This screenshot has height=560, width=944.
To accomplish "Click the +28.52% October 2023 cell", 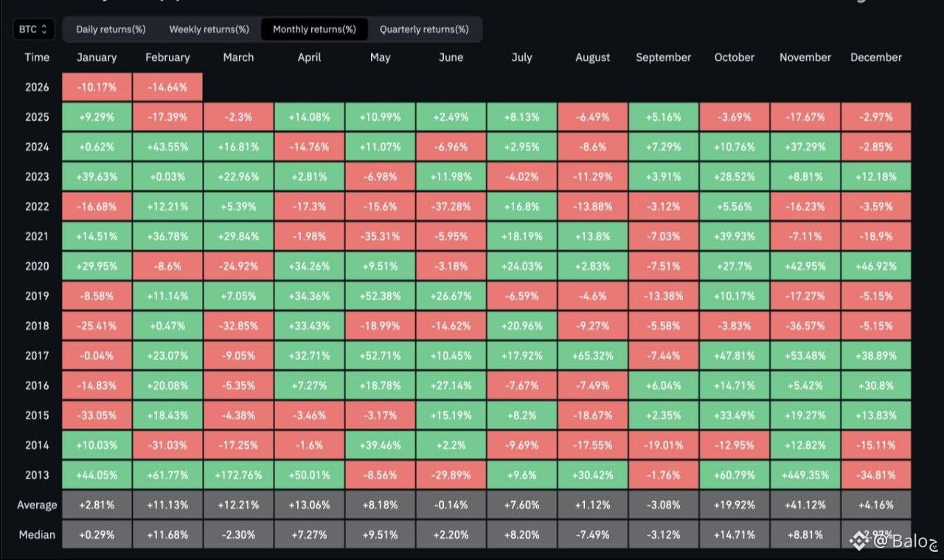I will click(735, 177).
